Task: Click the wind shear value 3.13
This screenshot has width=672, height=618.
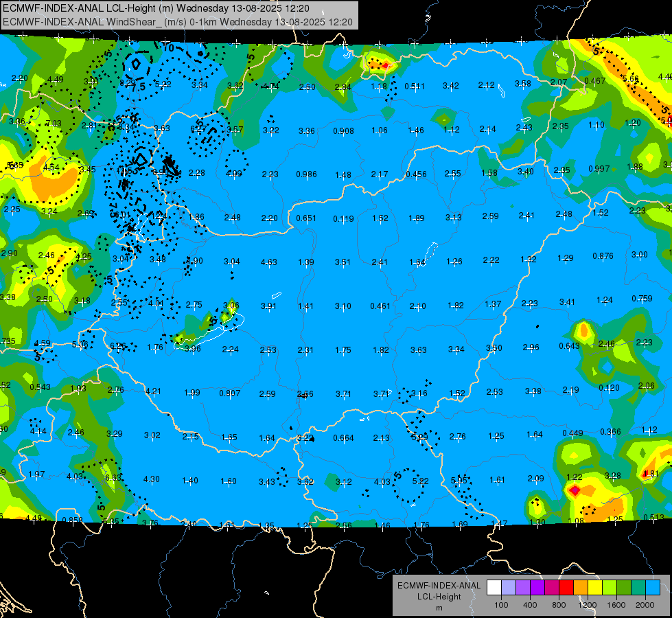Action: (x=454, y=218)
